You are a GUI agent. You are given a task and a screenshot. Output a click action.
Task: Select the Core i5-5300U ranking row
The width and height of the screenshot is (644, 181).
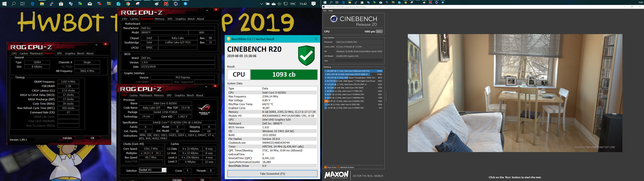tap(353, 108)
